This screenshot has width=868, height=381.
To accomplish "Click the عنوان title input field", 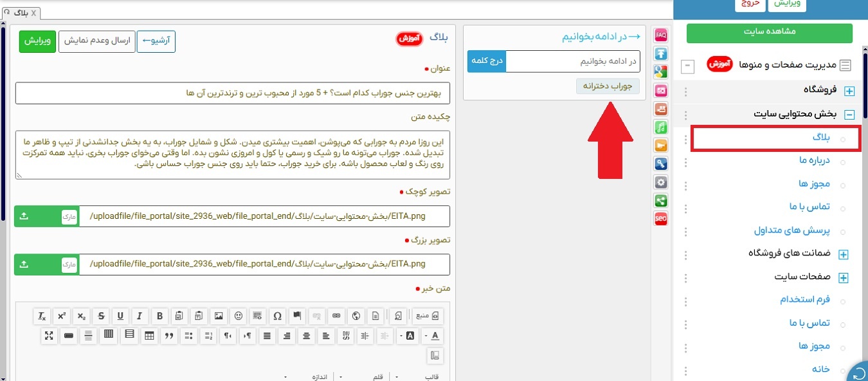I will pos(233,93).
